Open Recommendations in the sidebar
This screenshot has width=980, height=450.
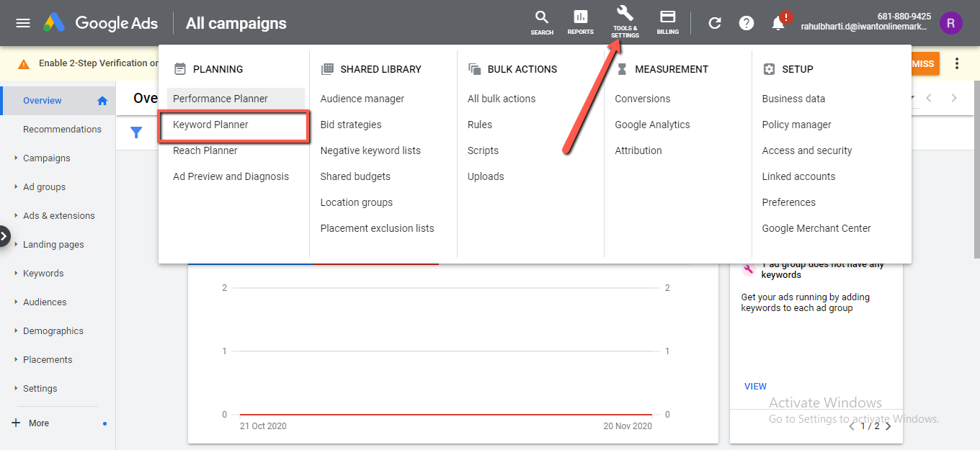(x=62, y=130)
